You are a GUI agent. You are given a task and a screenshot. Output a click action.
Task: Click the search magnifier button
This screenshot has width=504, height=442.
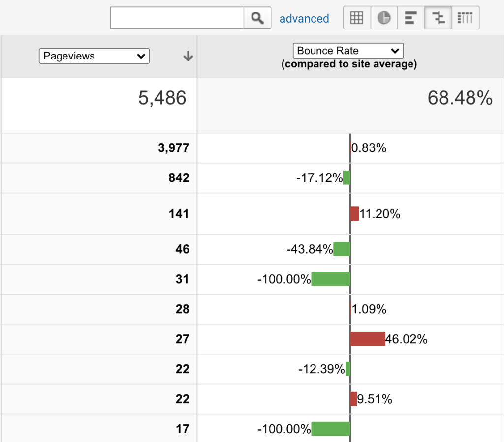coord(257,18)
